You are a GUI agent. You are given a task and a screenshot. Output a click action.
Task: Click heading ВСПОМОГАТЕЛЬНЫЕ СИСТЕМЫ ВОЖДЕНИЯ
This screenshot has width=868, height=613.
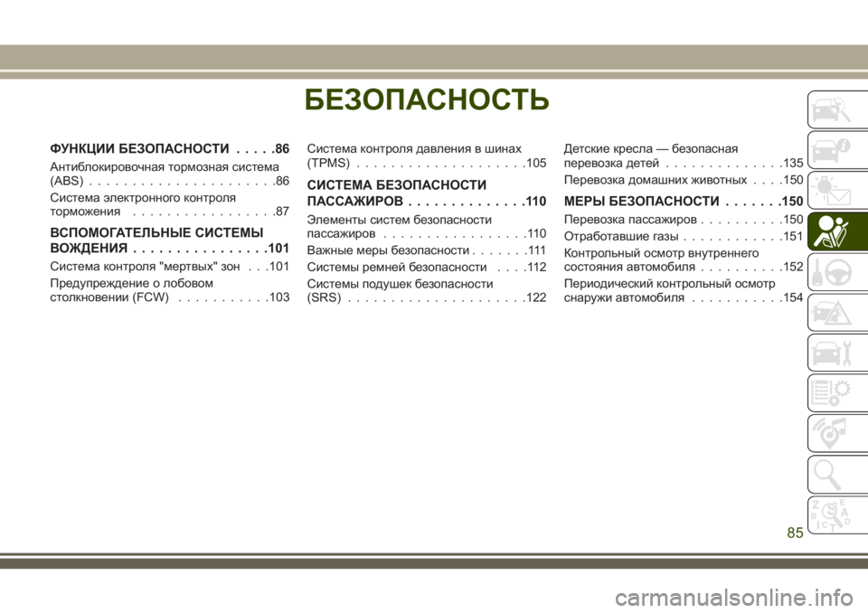click(169, 240)
